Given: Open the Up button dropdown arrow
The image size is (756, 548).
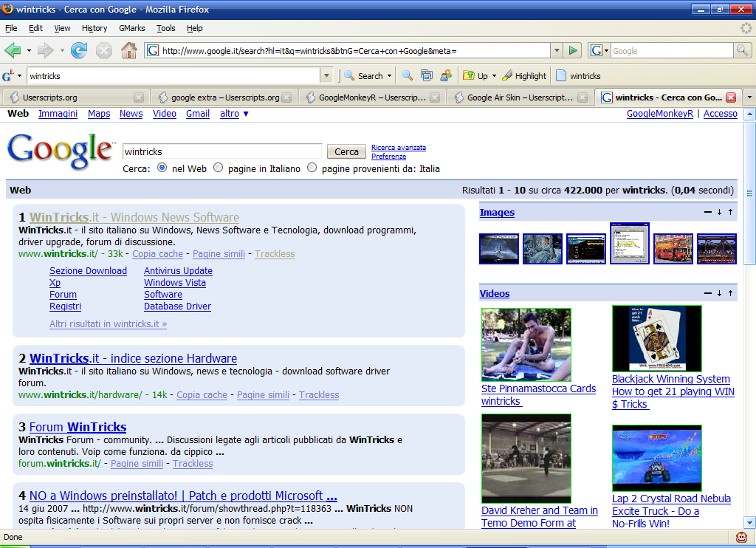Looking at the screenshot, I should click(494, 76).
